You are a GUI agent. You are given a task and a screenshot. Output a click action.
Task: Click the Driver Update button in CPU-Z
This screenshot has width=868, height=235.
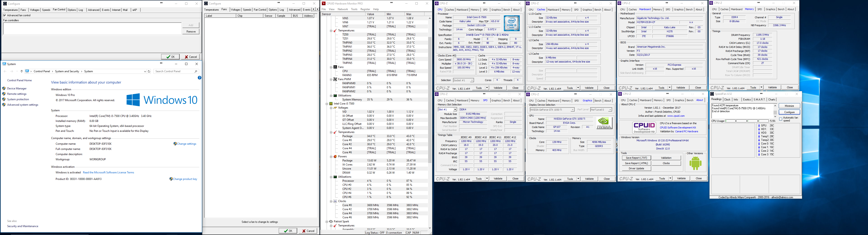[637, 168]
